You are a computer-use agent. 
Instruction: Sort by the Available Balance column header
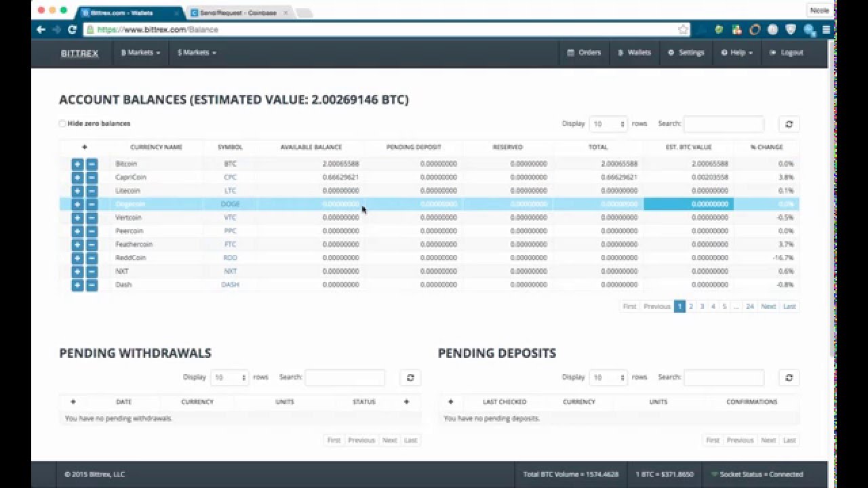point(311,147)
